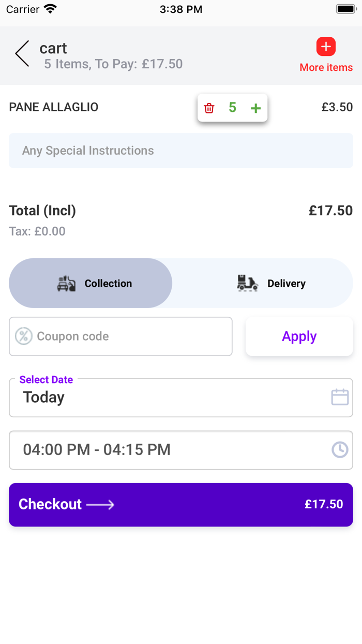Tap the clock icon in time field
The image size is (362, 644).
click(x=340, y=449)
